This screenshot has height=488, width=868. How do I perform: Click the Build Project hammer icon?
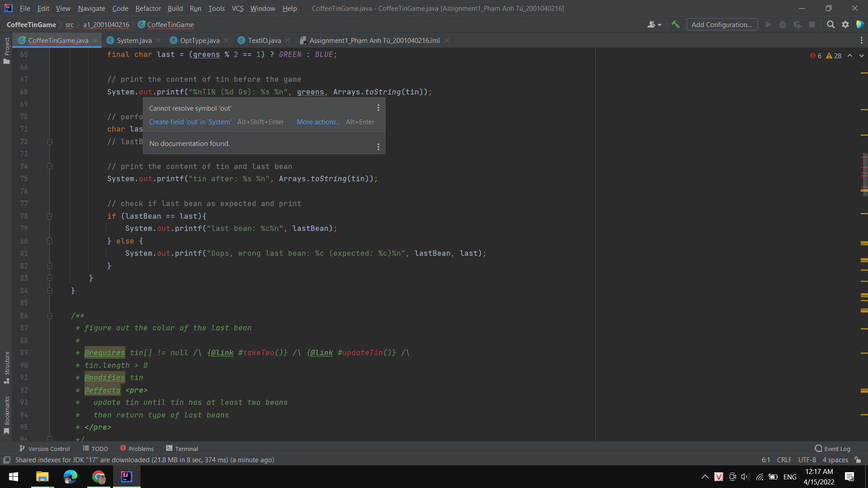tap(675, 24)
